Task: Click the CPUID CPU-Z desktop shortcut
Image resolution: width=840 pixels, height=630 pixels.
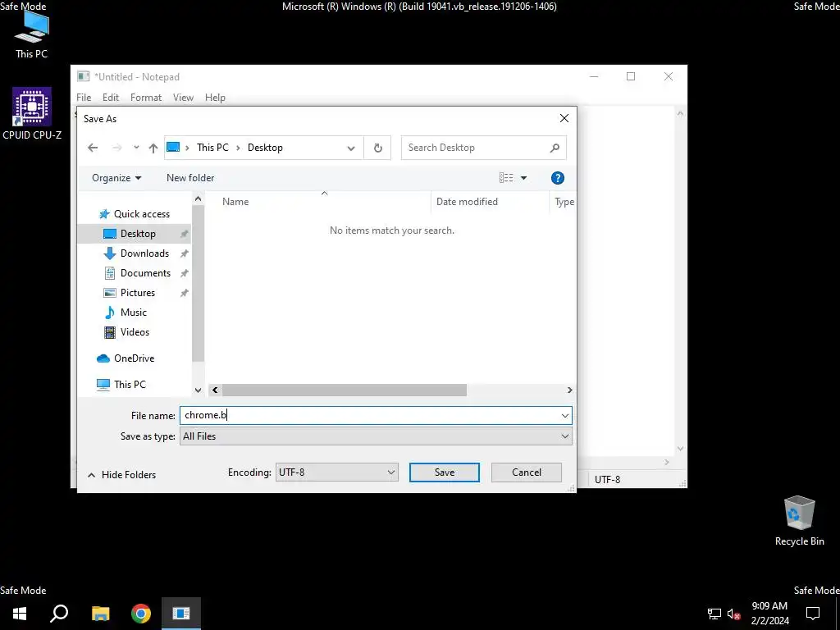Action: click(32, 113)
